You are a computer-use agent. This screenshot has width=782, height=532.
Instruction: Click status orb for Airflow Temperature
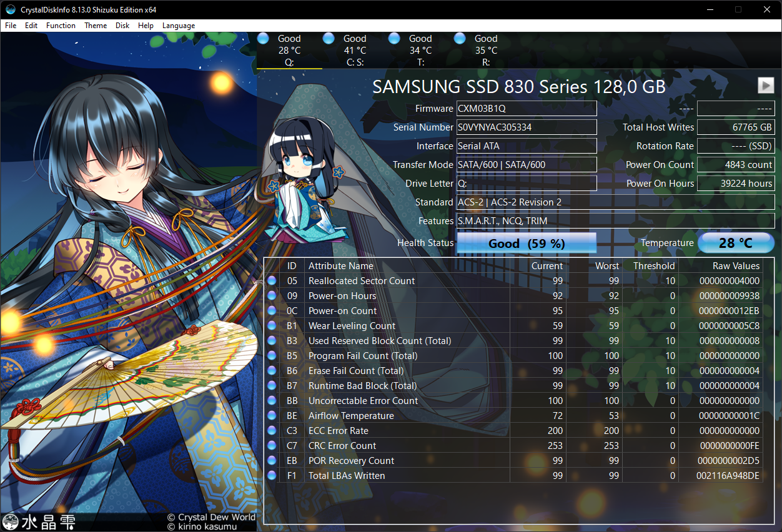[272, 416]
